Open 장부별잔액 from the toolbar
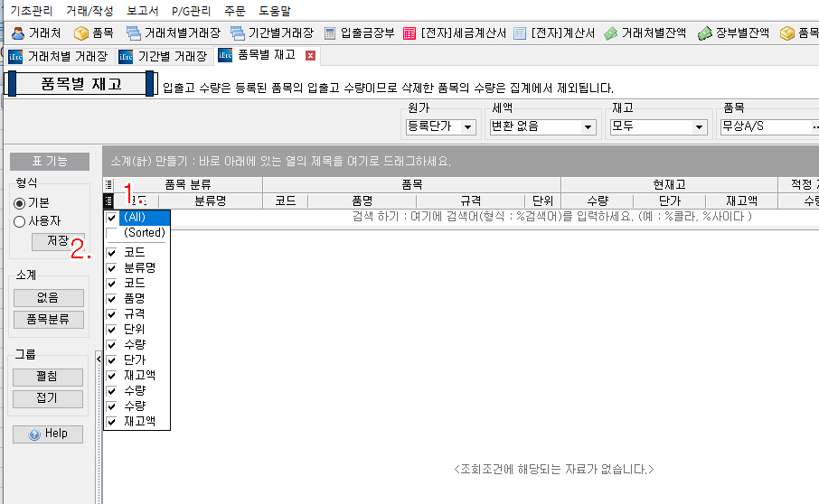 click(735, 33)
